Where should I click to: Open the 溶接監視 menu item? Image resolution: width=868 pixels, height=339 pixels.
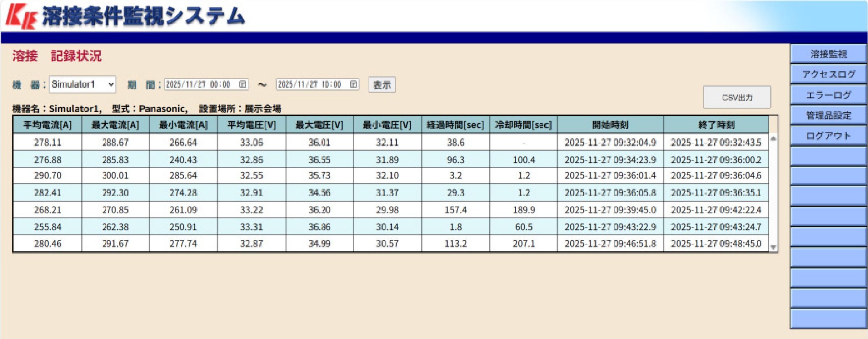click(828, 54)
